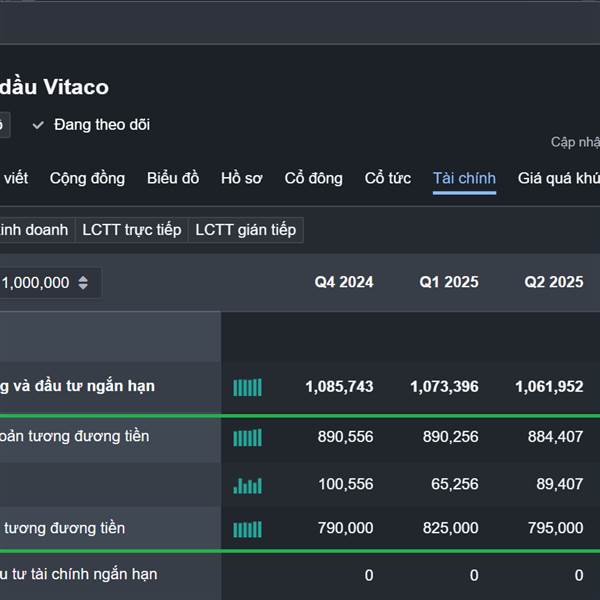Click sparkline icon beside the 790,000 value
This screenshot has height=600, width=600.
(x=247, y=529)
